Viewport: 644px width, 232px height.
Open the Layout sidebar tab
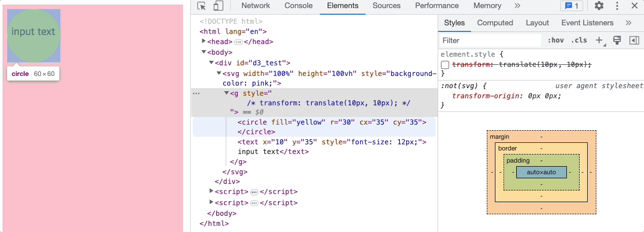pos(538,23)
